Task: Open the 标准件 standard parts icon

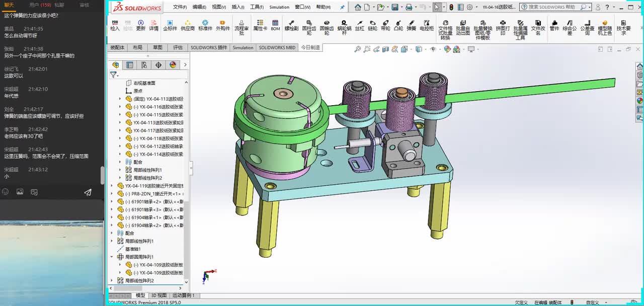Action: pyautogui.click(x=205, y=26)
